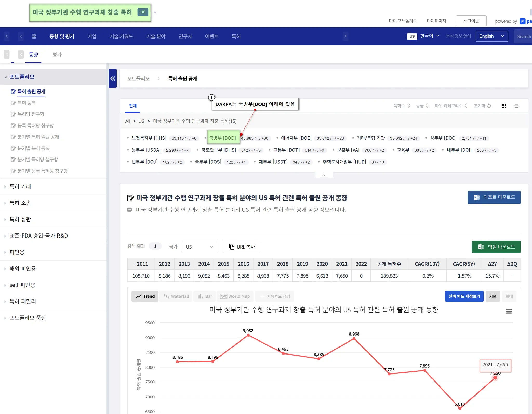Screen dimensions: 532x414
Task: Download report with Word icon button
Action: (x=494, y=197)
